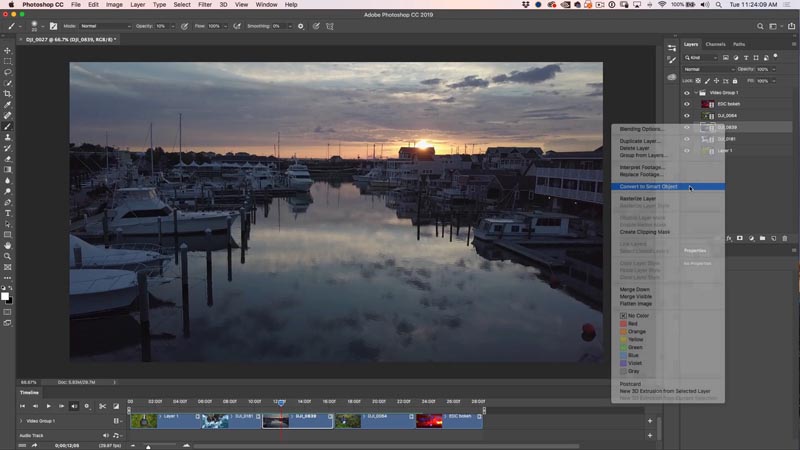Screen dimensions: 800x450
Task: Select the Zoom tool in toolbar
Action: tap(7, 256)
